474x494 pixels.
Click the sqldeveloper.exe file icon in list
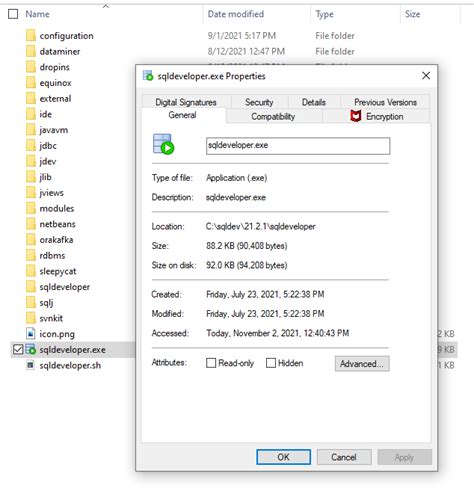pyautogui.click(x=31, y=349)
